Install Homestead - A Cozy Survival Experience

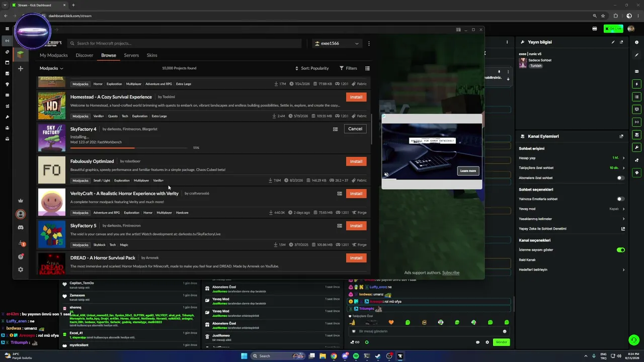click(356, 97)
